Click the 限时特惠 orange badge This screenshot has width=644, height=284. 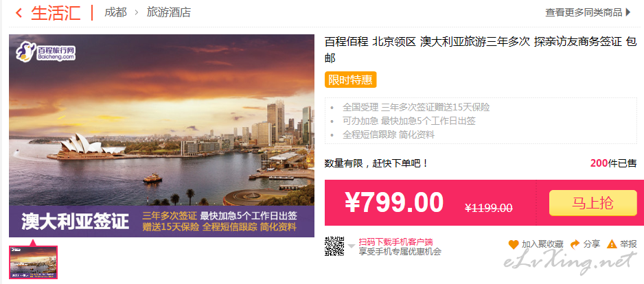click(x=350, y=80)
